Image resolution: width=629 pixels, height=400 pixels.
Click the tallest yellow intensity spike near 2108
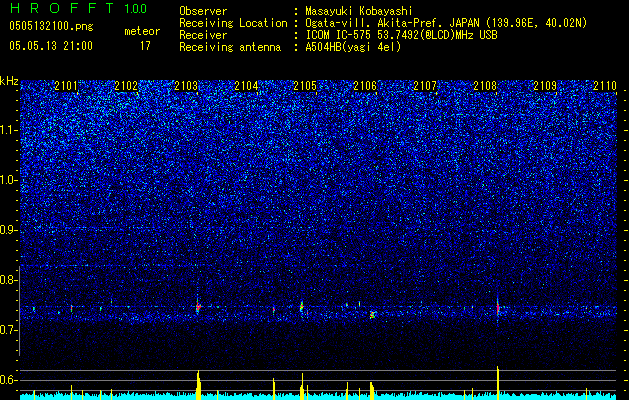tap(497, 383)
